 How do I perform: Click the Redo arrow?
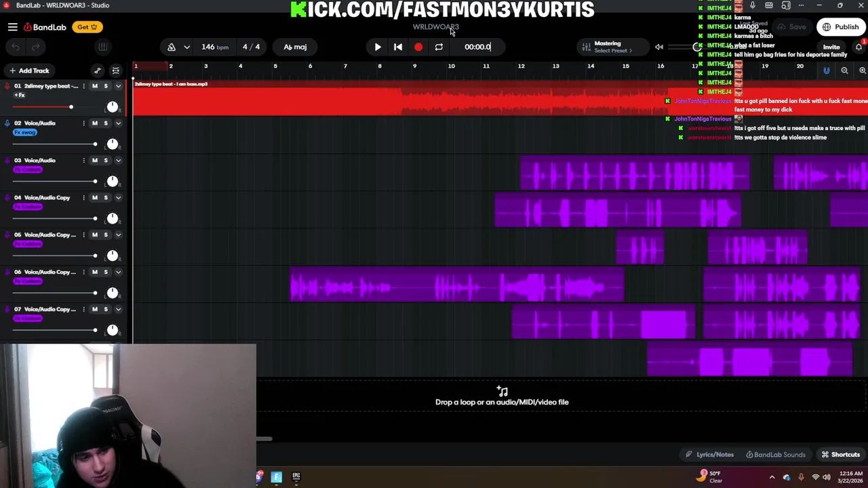[x=36, y=47]
